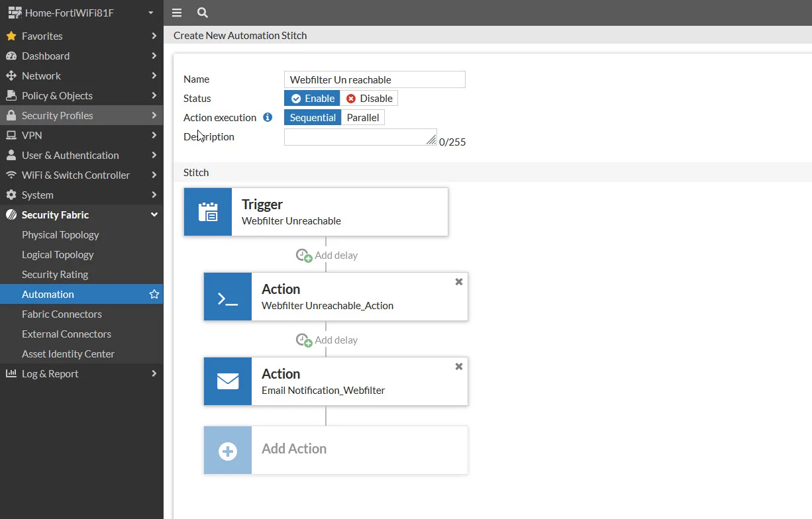Image resolution: width=812 pixels, height=519 pixels.
Task: Click the Action execution info icon
Action: (268, 117)
